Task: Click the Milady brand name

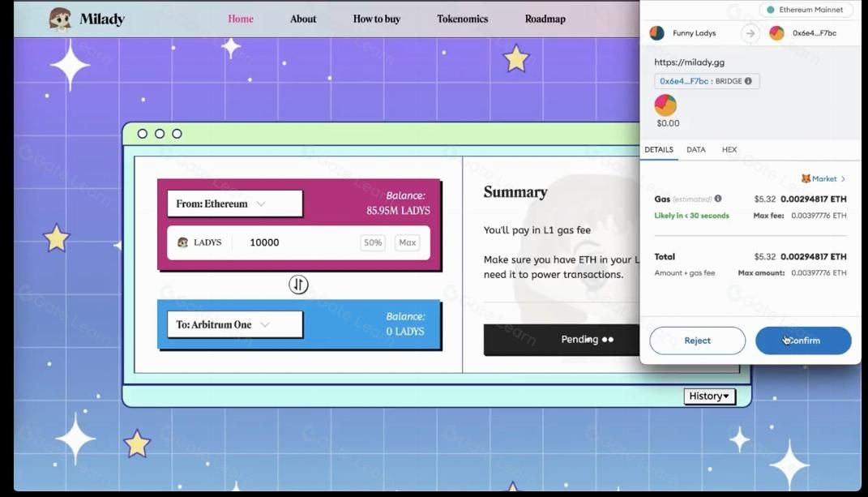Action: pyautogui.click(x=102, y=19)
